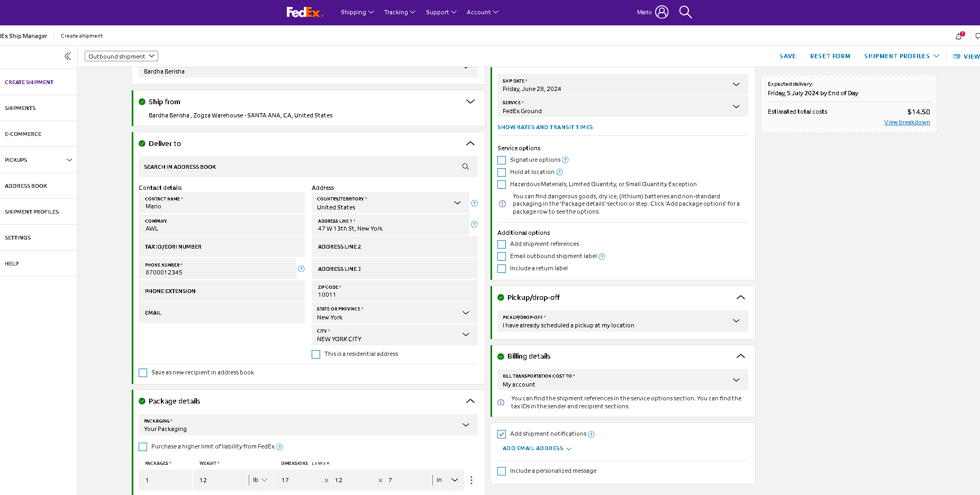Click the Weight field
Screen dimensions: 980x495
[221, 480]
